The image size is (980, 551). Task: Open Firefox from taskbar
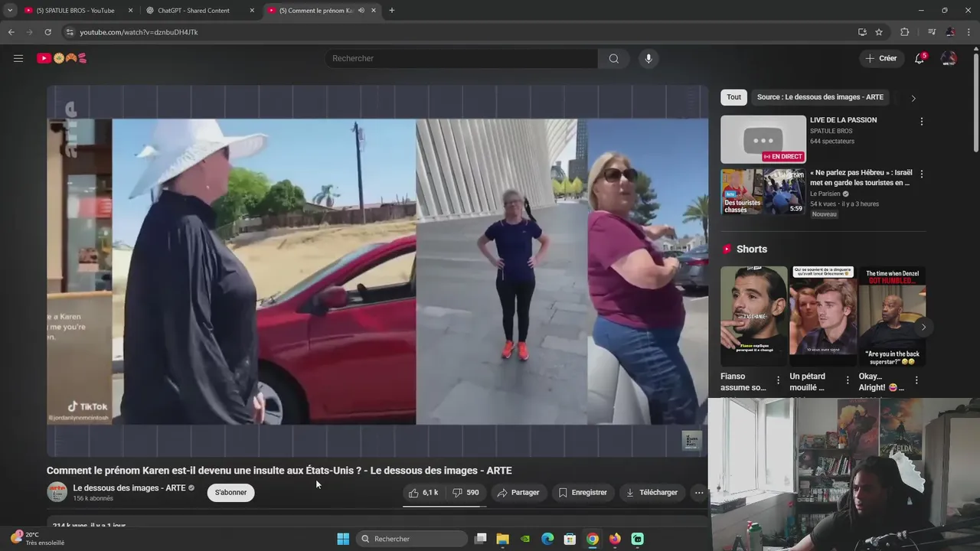(x=615, y=539)
